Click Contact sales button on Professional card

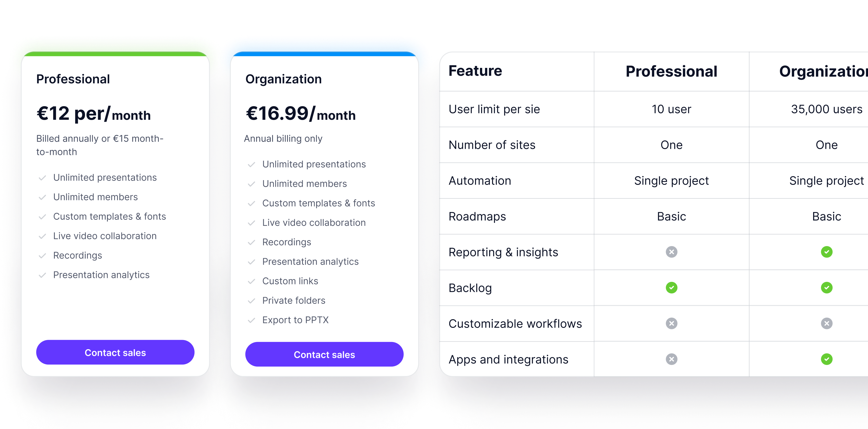115,353
